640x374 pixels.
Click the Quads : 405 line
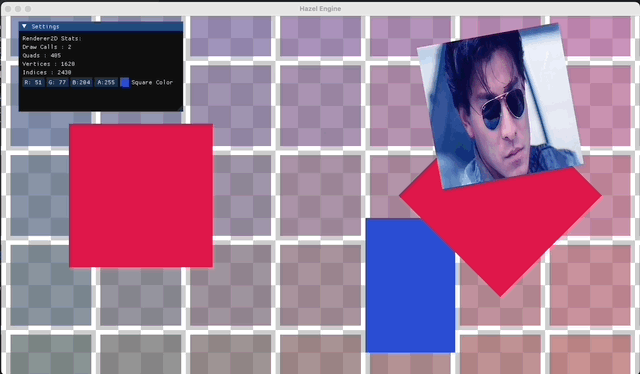pyautogui.click(x=42, y=56)
